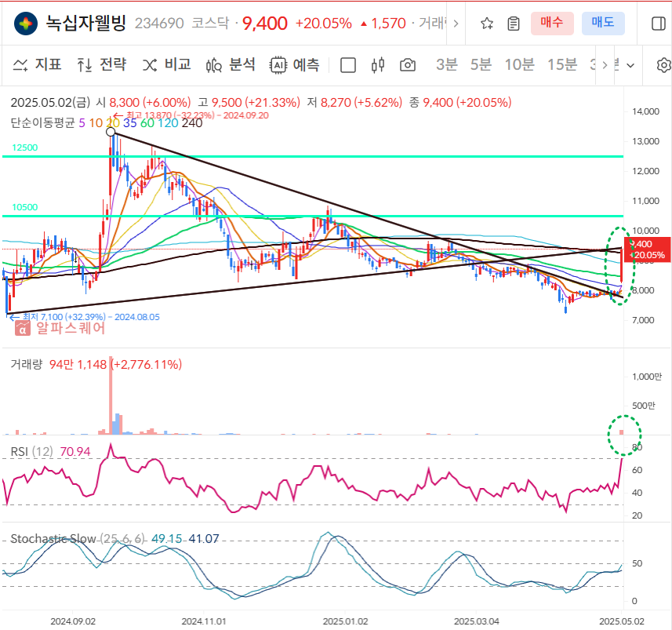Click the 2024.09.02 date axis label

pos(73,621)
